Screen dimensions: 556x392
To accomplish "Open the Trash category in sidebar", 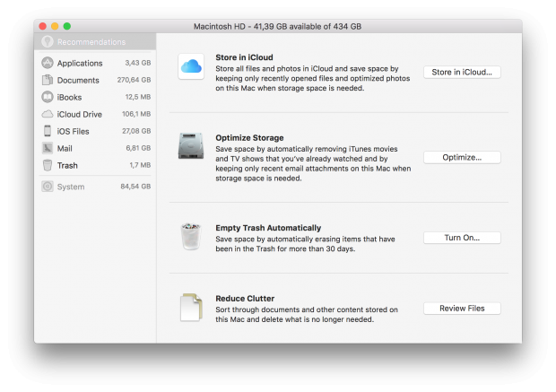I will coord(67,165).
